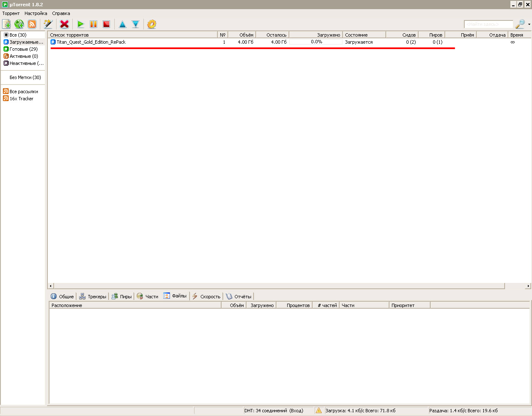532x416 pixels.
Task: Open Preferences via the gear icon
Action: pyautogui.click(x=152, y=24)
